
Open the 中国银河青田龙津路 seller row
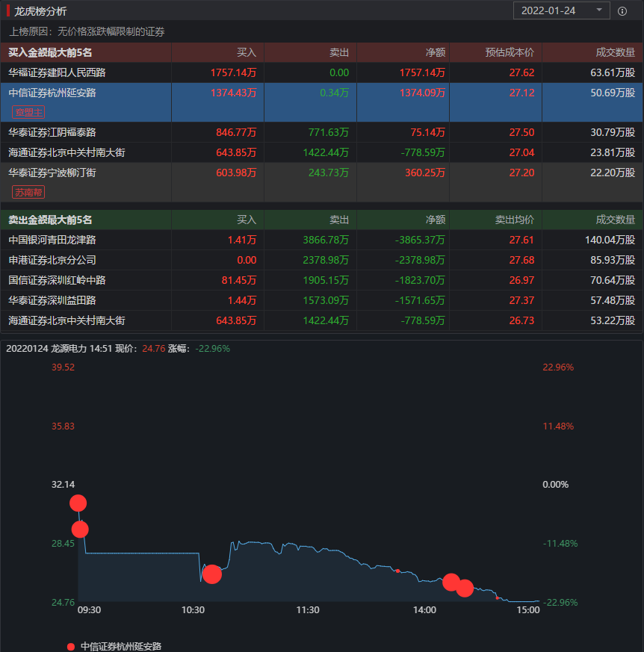tap(52, 240)
